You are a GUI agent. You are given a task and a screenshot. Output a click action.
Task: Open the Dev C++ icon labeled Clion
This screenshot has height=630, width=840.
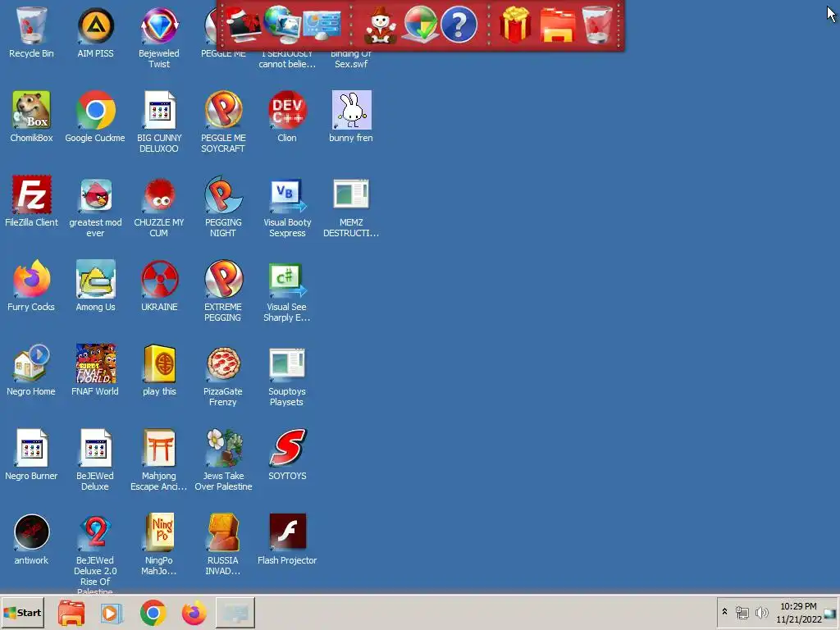[287, 116]
